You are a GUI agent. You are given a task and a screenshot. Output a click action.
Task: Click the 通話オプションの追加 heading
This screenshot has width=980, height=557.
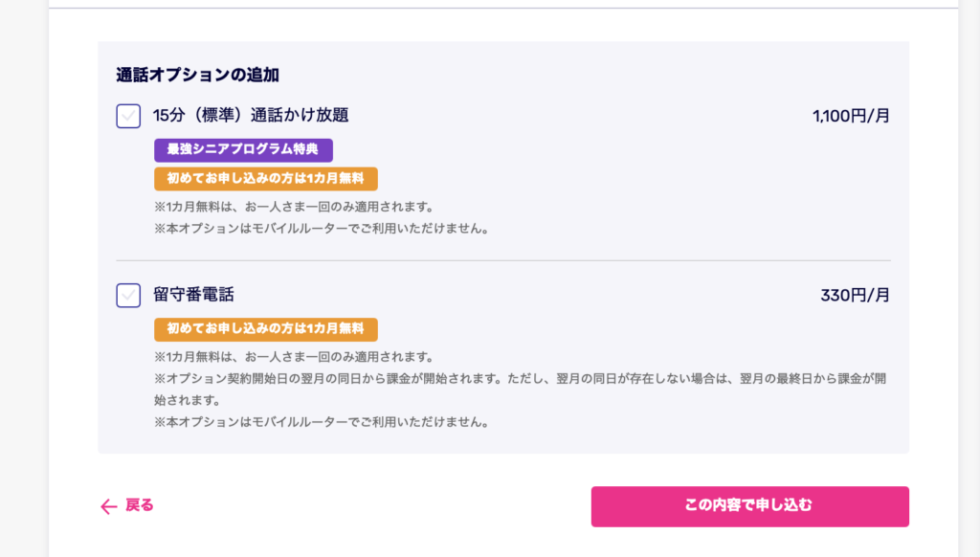coord(197,75)
